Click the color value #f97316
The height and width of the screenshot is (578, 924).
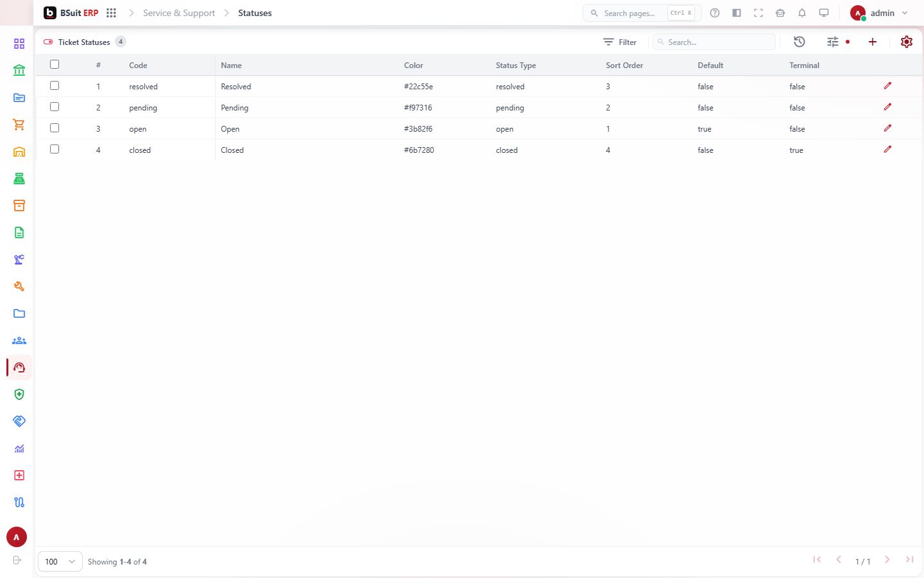[x=418, y=108]
